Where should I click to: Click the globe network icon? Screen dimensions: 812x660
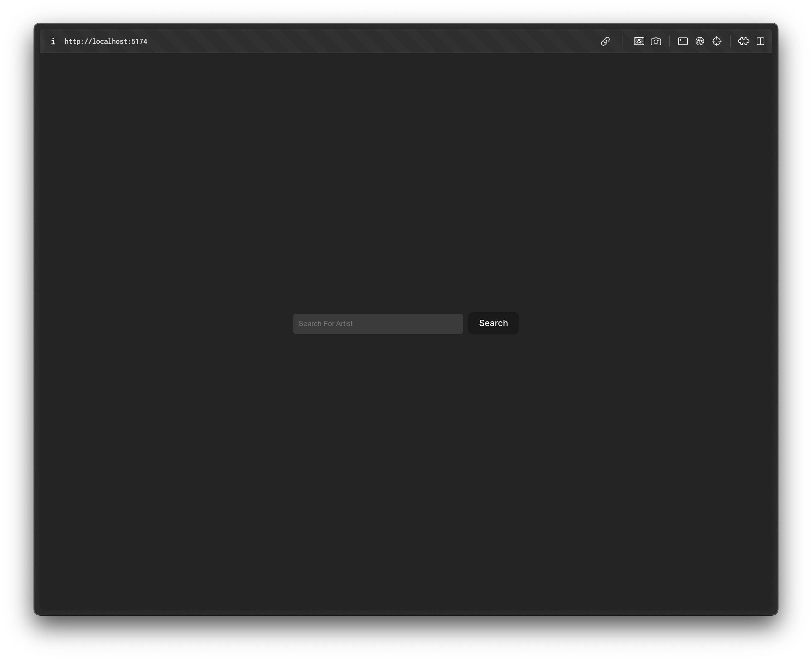[700, 41]
